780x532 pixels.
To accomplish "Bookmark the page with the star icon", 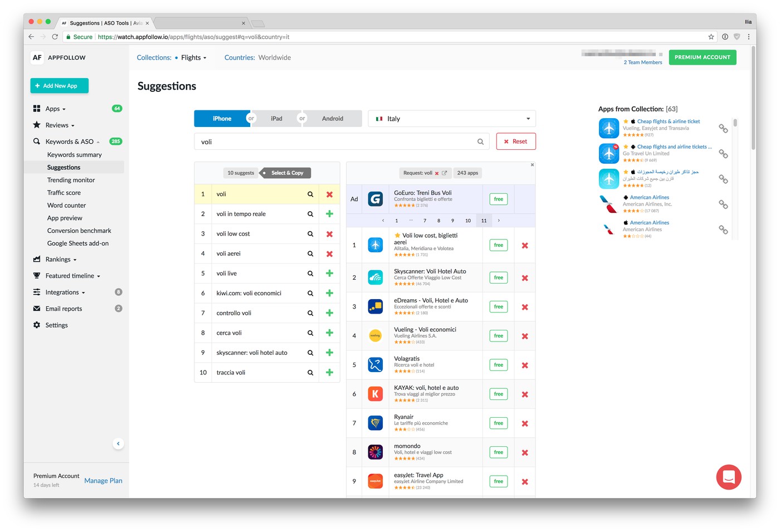I will pos(711,37).
